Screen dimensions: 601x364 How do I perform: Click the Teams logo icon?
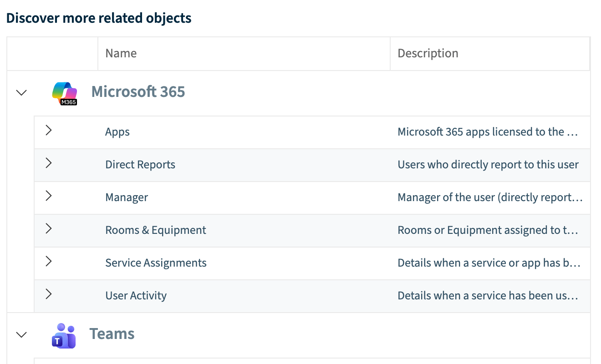[64, 336]
